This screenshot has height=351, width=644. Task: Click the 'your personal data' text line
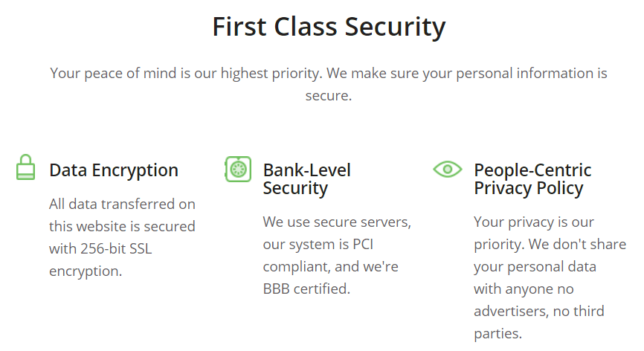535,267
